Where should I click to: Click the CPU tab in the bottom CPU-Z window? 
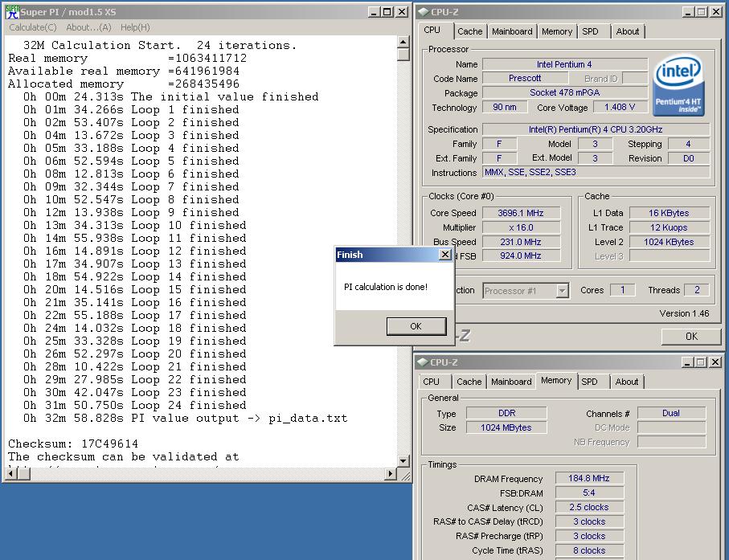click(x=431, y=382)
